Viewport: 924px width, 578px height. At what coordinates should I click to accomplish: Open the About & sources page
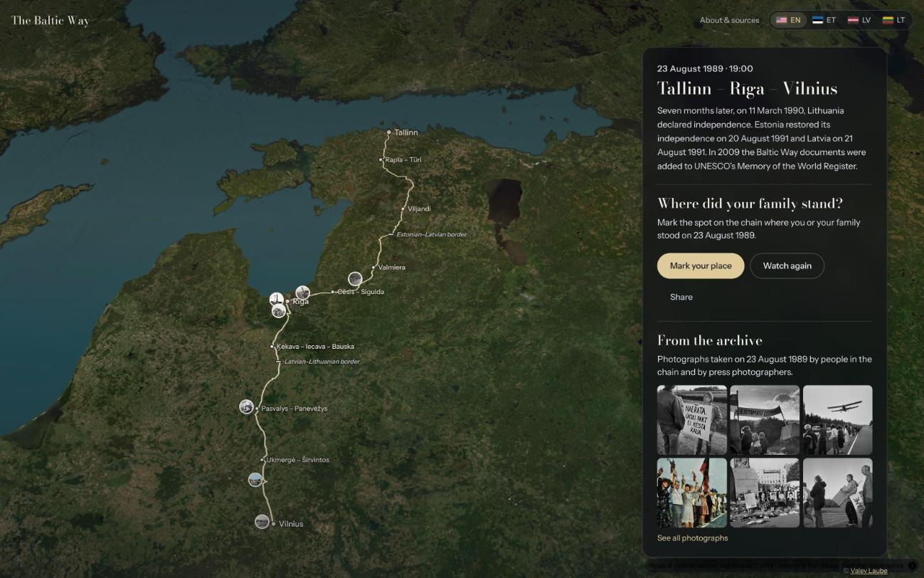729,20
